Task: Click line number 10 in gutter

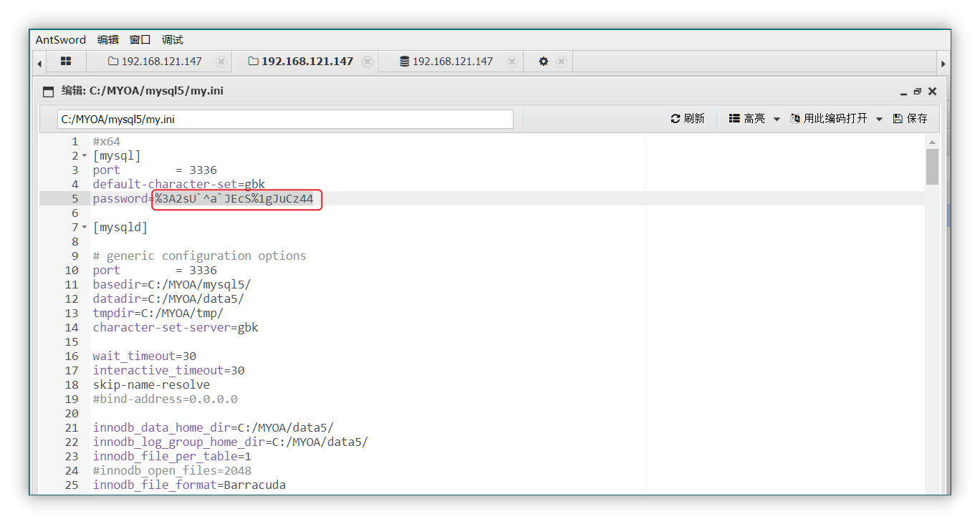Action: pos(72,271)
